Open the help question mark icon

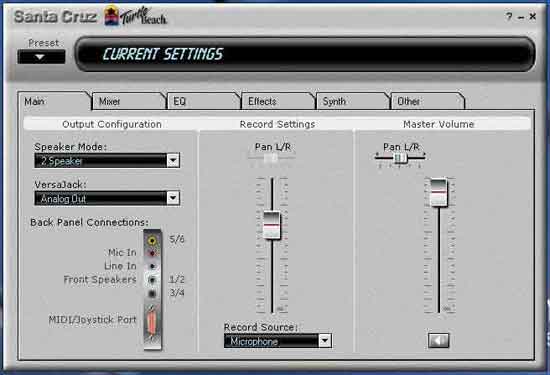[509, 16]
